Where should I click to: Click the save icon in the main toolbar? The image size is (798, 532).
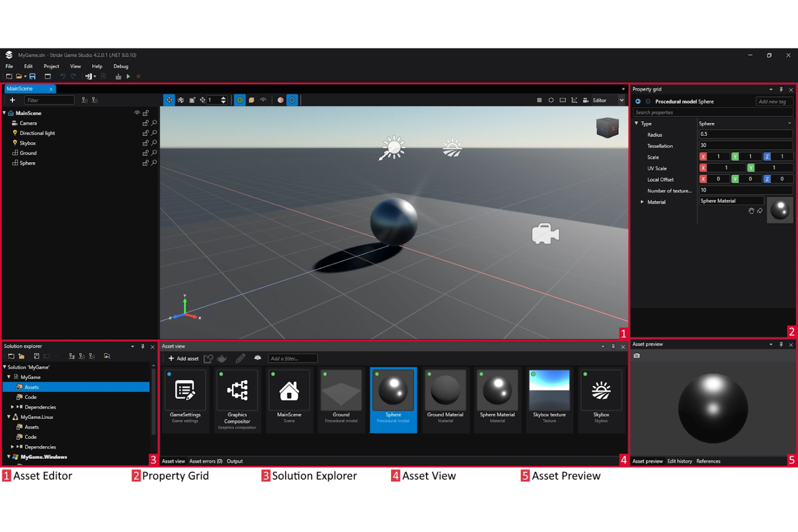tap(32, 76)
